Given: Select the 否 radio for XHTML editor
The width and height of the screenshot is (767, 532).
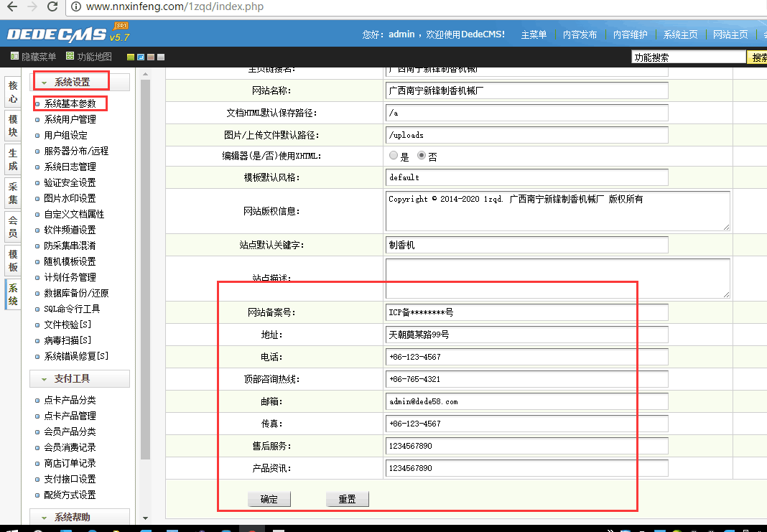Looking at the screenshot, I should click(x=421, y=156).
